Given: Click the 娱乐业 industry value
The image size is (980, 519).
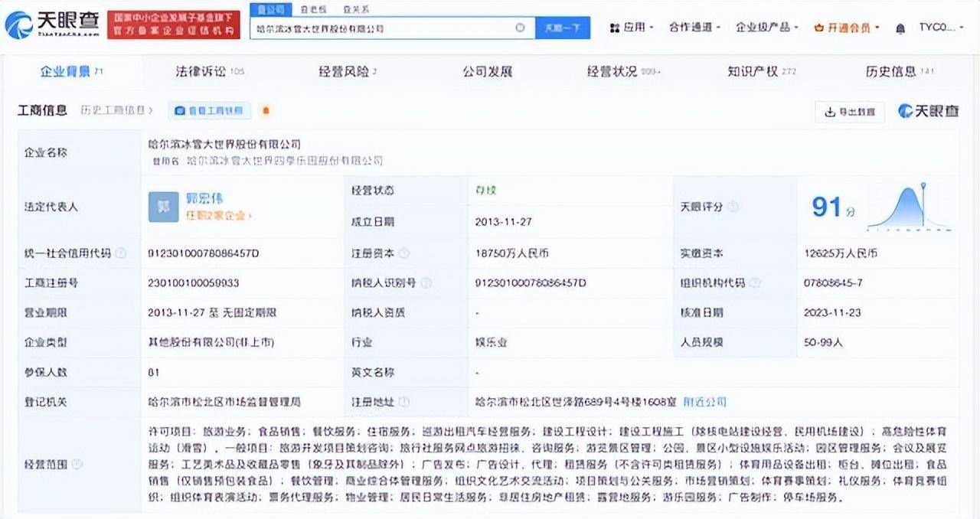Looking at the screenshot, I should (x=491, y=342).
